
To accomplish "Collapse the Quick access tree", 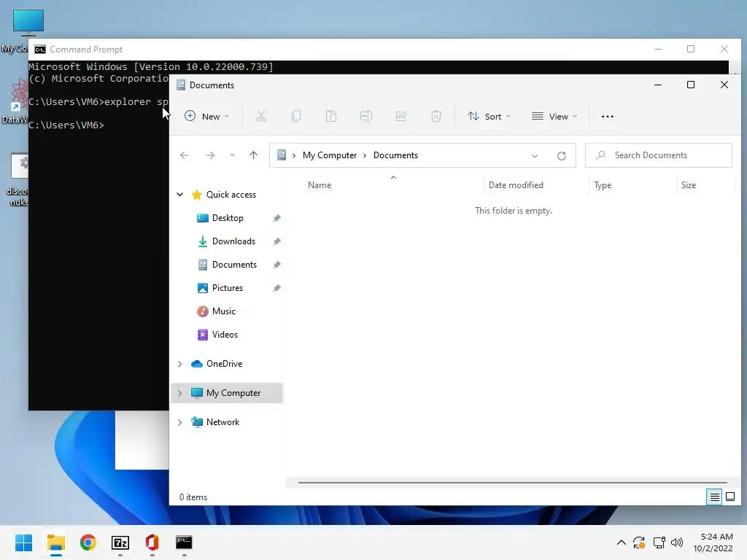I will [x=180, y=194].
